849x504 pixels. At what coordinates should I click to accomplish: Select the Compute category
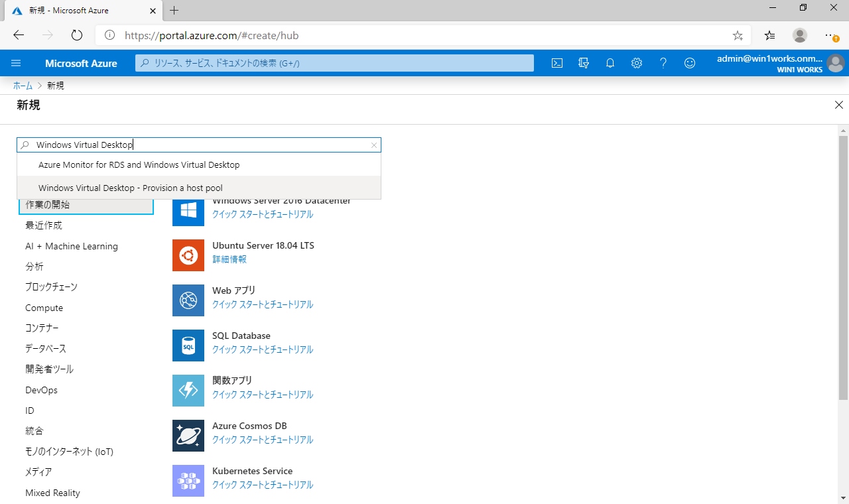tap(44, 308)
